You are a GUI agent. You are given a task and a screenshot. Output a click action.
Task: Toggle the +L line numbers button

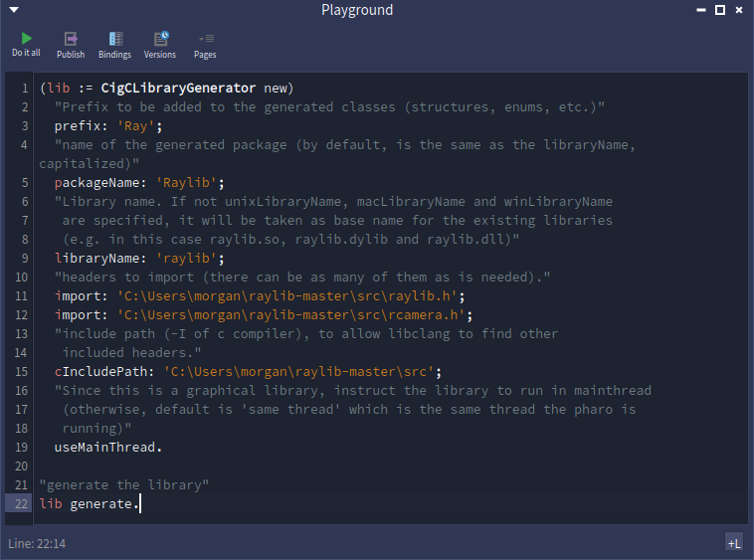click(x=734, y=542)
